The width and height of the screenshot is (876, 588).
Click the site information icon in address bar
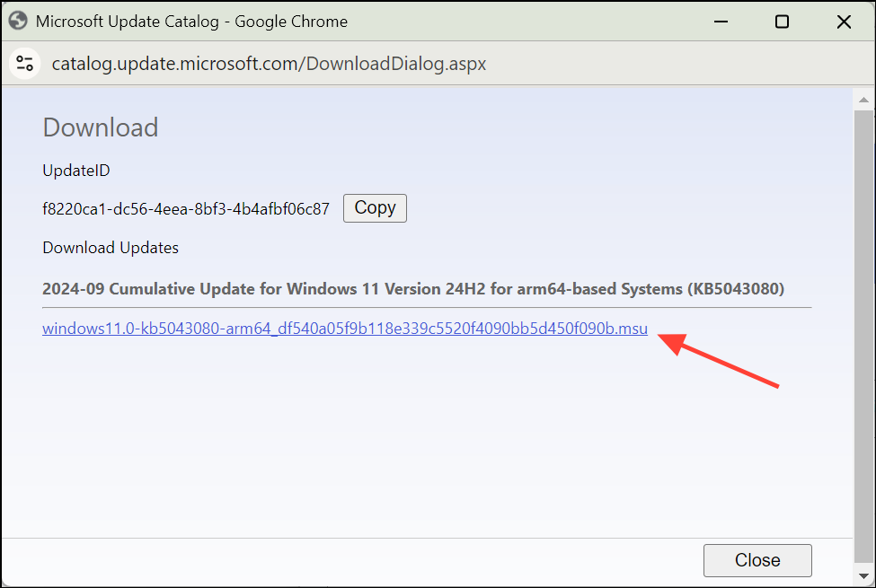click(x=24, y=63)
